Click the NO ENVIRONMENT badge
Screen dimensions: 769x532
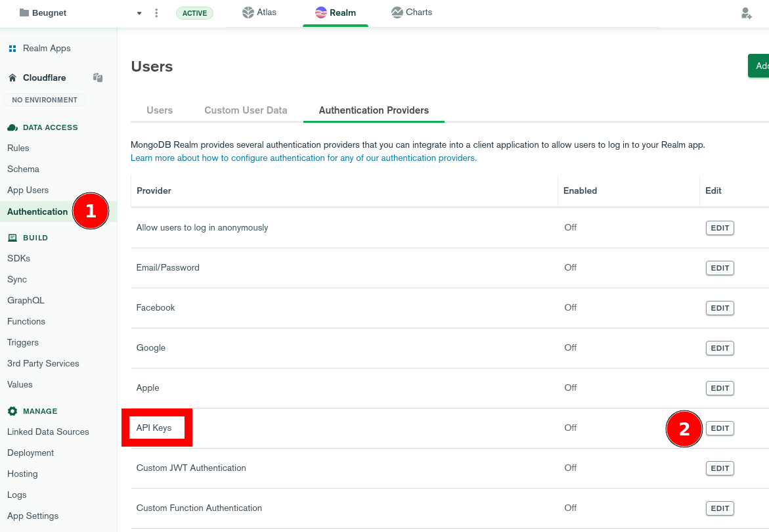pyautogui.click(x=45, y=100)
